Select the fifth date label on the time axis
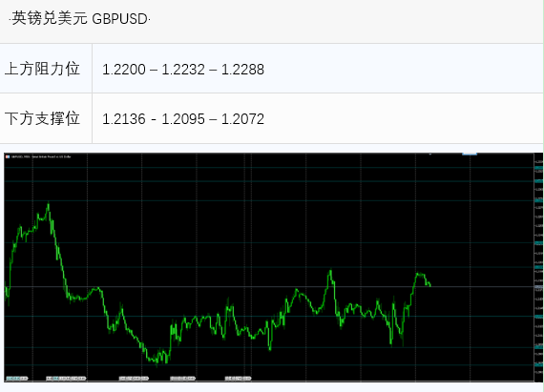Screen dimensions: 544x392 coord(238,378)
